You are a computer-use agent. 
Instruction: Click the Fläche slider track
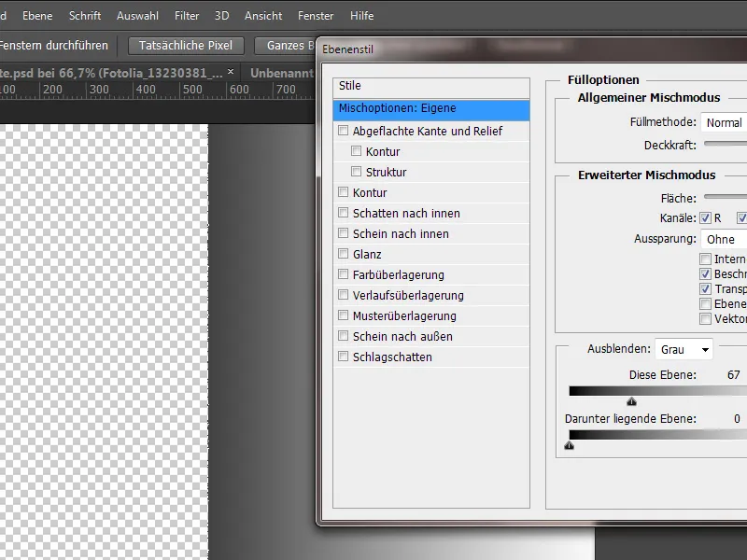726,196
